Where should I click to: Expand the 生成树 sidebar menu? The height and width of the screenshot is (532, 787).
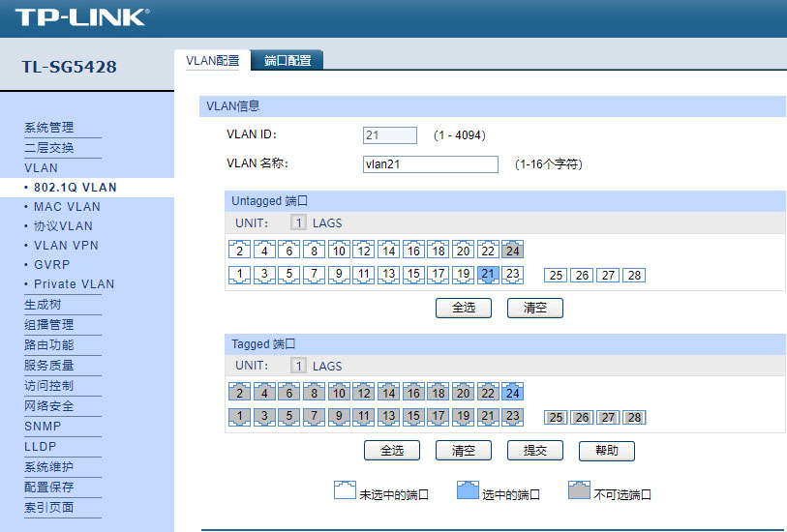(x=42, y=305)
